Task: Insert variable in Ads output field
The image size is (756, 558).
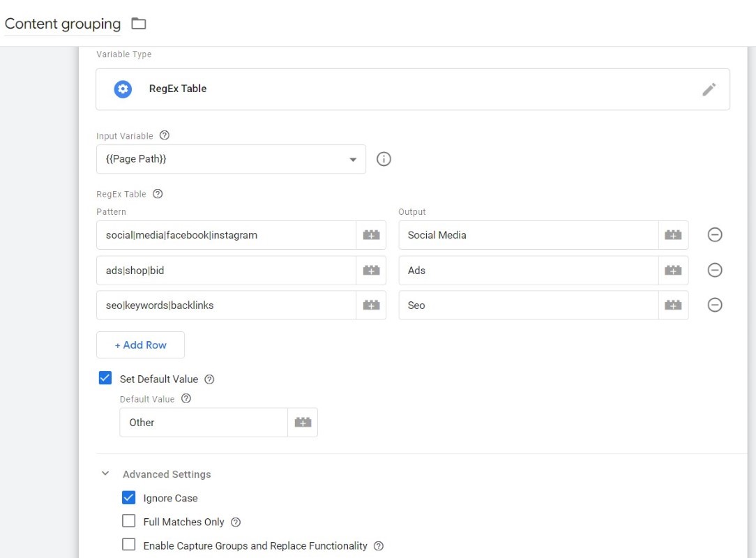Action: 673,270
